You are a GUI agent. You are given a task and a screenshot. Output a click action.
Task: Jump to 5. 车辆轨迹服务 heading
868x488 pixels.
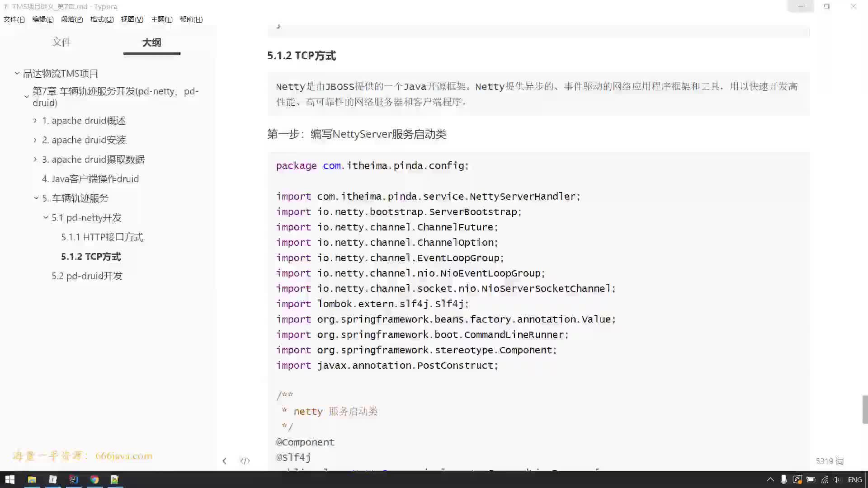pyautogui.click(x=75, y=198)
